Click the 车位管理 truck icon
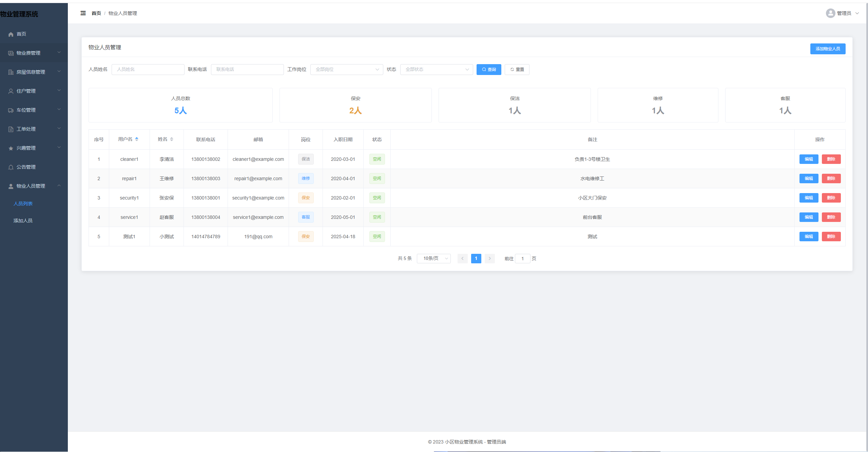 click(11, 110)
